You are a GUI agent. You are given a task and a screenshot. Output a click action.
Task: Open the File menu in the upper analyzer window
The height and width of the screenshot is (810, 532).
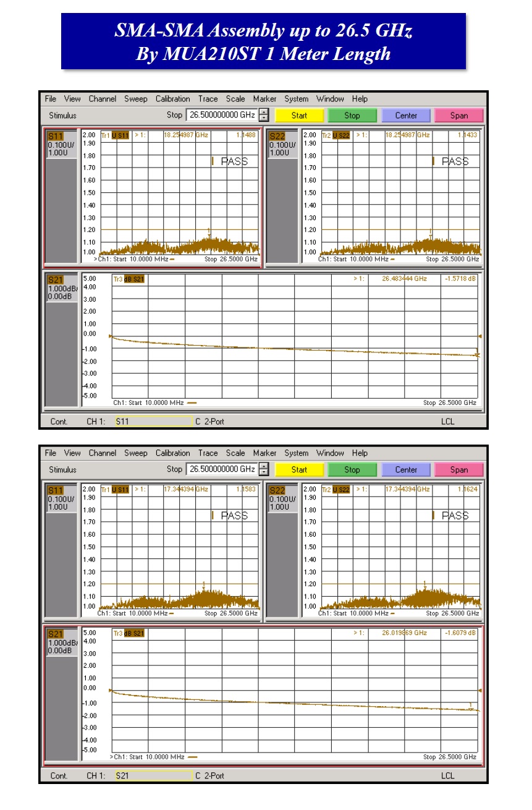[51, 99]
